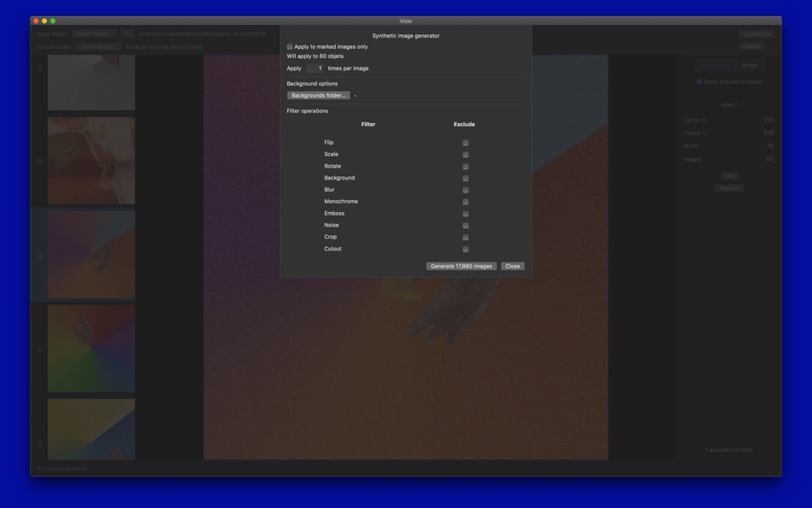Click the Remove annotation button

pos(729,188)
